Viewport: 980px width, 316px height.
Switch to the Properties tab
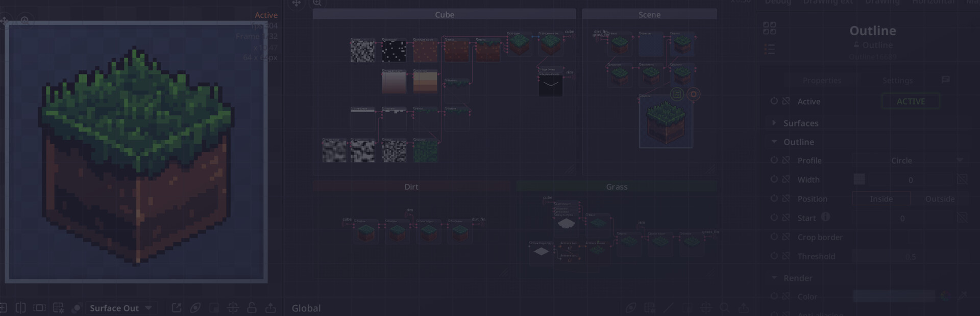coord(821,81)
